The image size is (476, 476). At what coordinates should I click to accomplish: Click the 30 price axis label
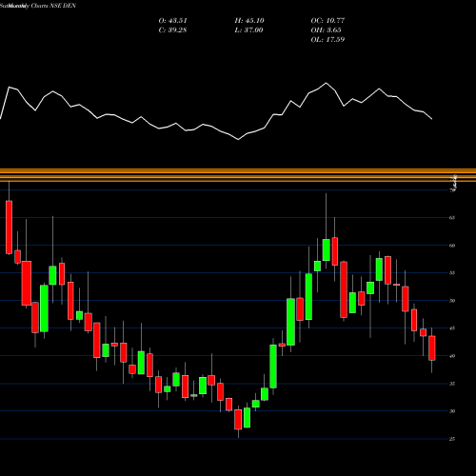(452, 411)
